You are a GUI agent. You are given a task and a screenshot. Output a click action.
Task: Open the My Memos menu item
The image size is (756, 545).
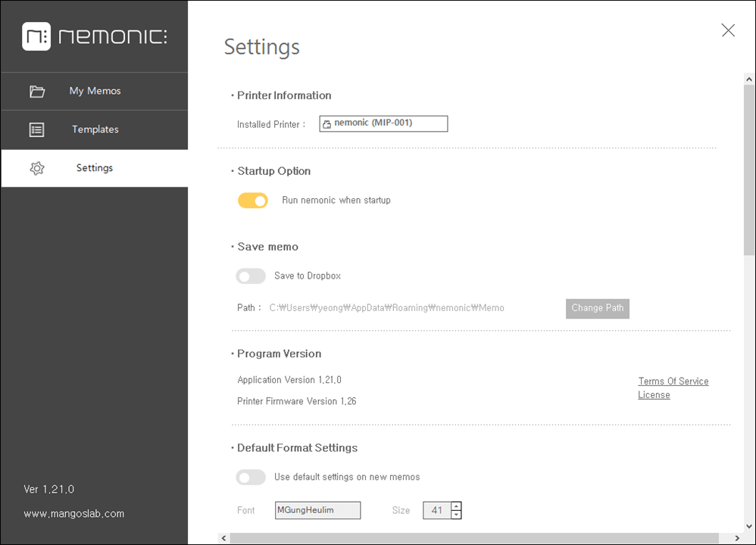pos(95,91)
